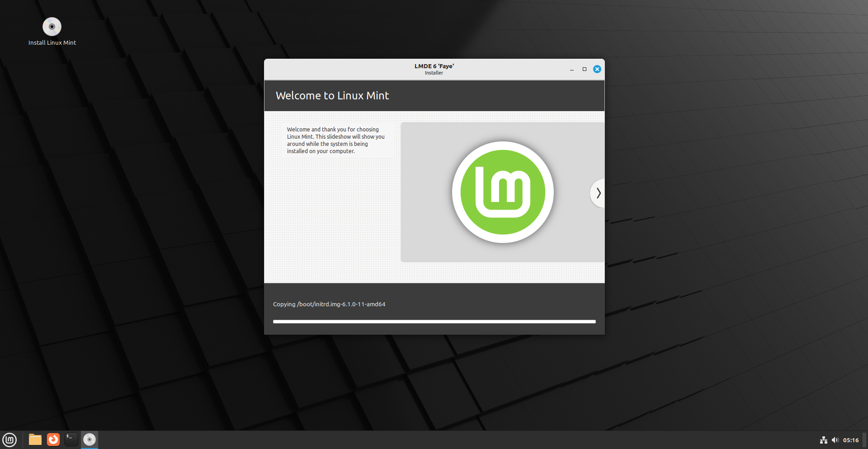Click the show desktop strip at panel edge
868x449 pixels.
point(865,440)
